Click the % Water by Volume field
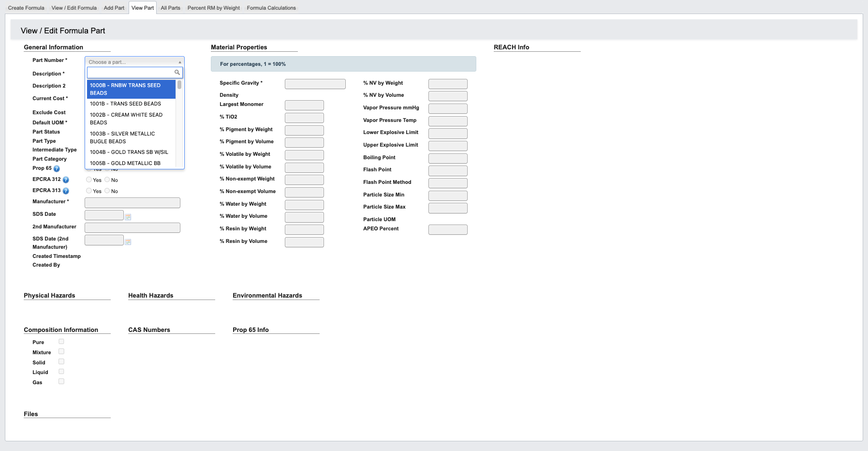Image resolution: width=868 pixels, height=451 pixels. tap(304, 217)
